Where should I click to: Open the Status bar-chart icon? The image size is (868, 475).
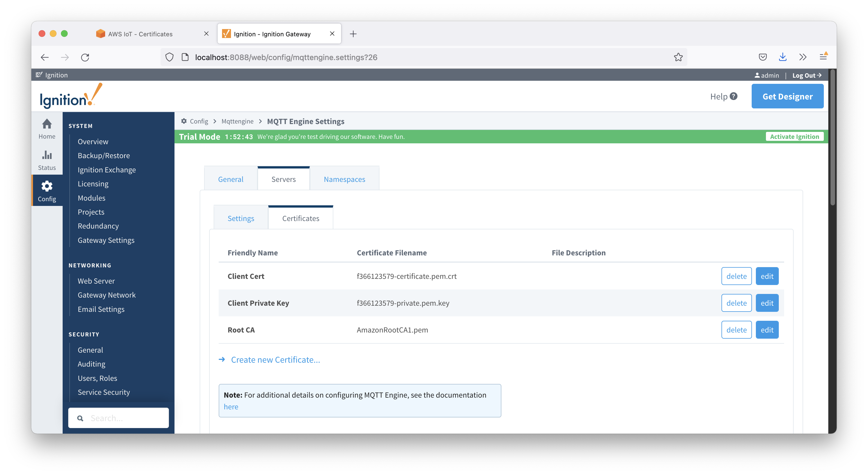tap(47, 155)
